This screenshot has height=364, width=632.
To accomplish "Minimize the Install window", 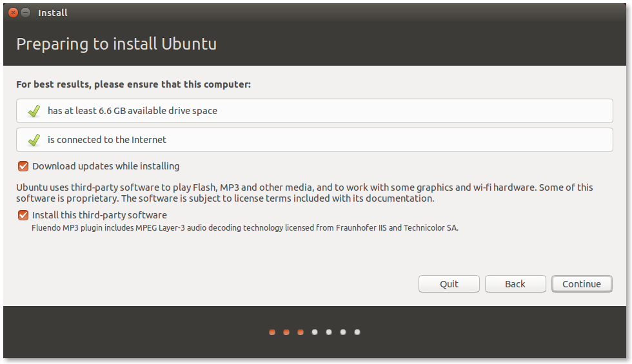I will 25,13.
